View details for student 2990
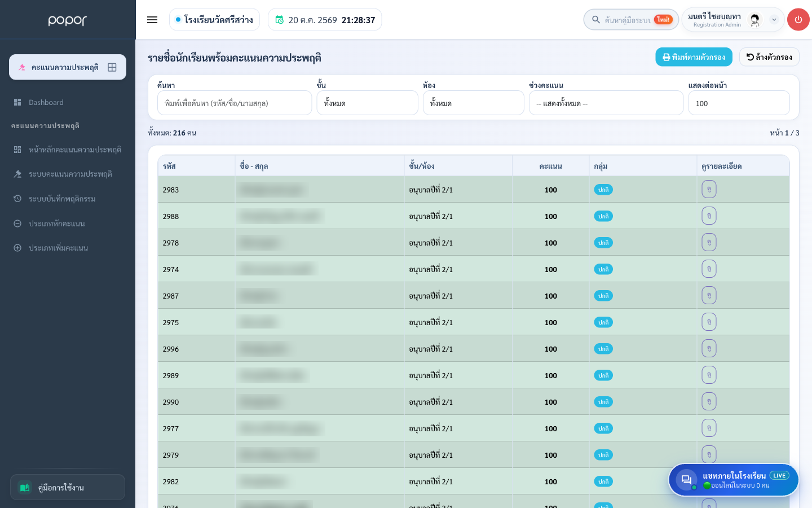The height and width of the screenshot is (508, 812). [x=709, y=401]
